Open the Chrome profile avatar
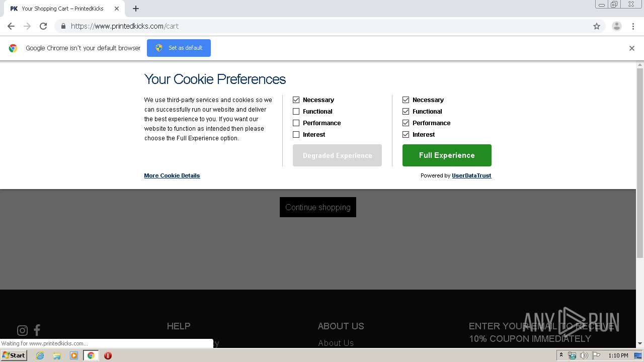The width and height of the screenshot is (644, 362). click(616, 26)
